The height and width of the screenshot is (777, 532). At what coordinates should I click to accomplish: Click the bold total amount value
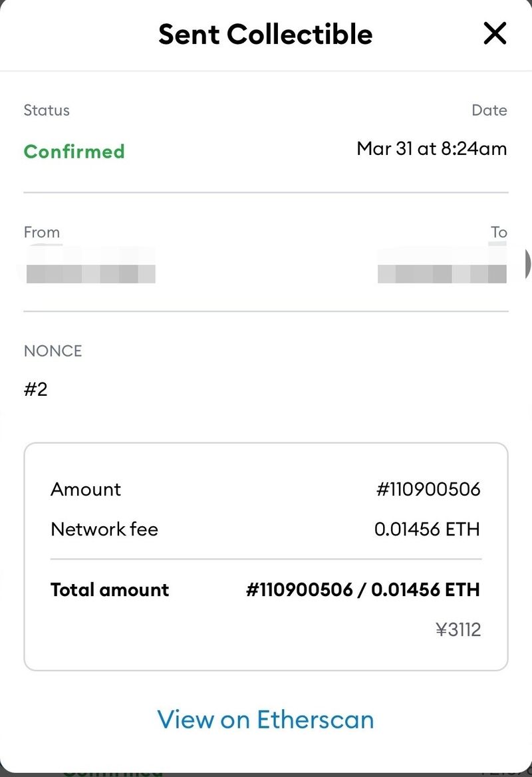(363, 589)
